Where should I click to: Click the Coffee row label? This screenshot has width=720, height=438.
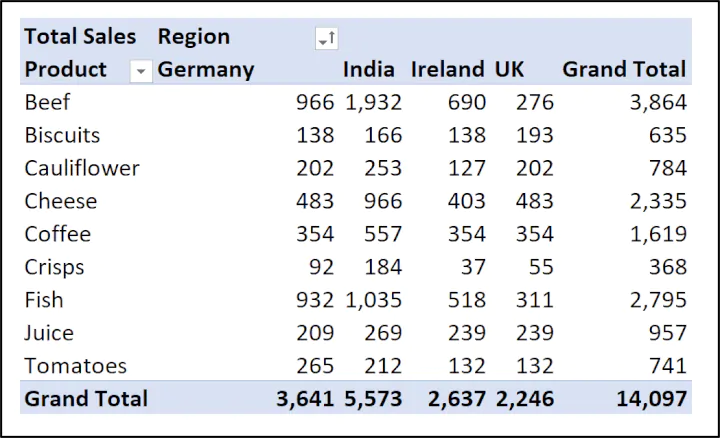[58, 234]
